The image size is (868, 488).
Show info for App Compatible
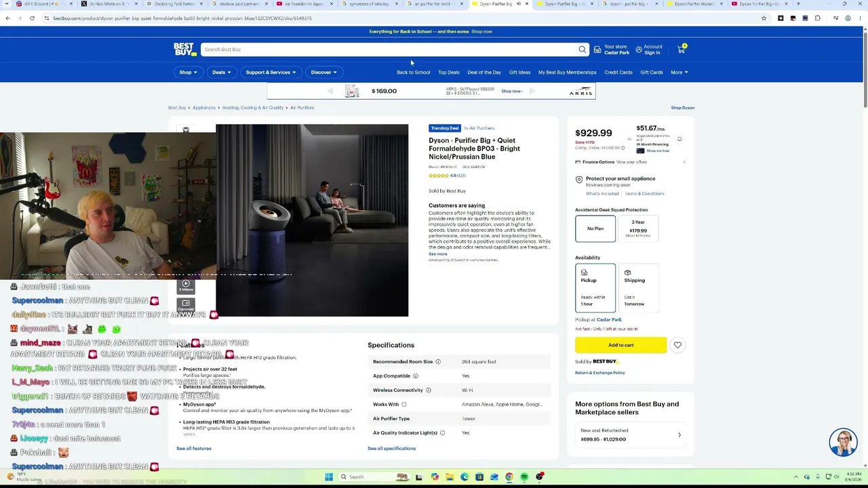pyautogui.click(x=416, y=376)
